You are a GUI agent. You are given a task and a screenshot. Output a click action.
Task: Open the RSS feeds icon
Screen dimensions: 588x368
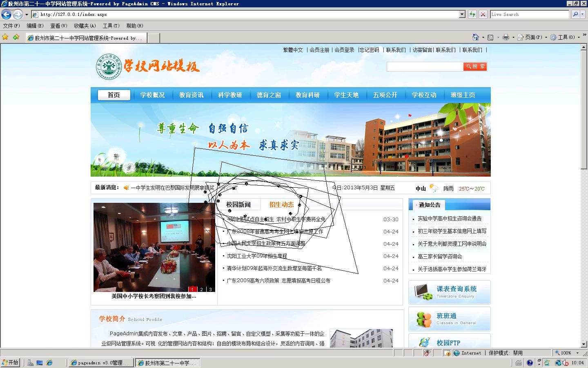pos(490,37)
